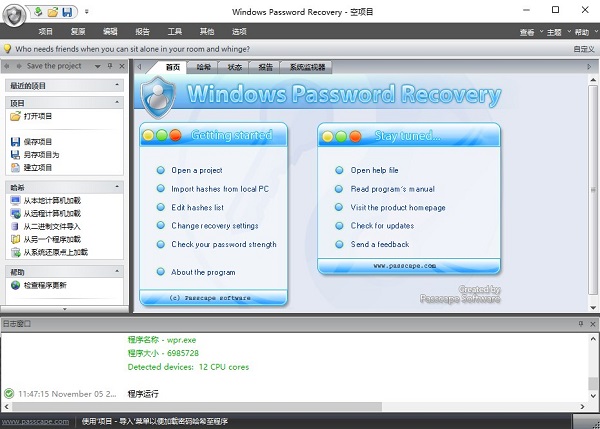Viewport: 600px width, 429px height.
Task: Click green checkmark icon in log row
Action: tap(9, 393)
